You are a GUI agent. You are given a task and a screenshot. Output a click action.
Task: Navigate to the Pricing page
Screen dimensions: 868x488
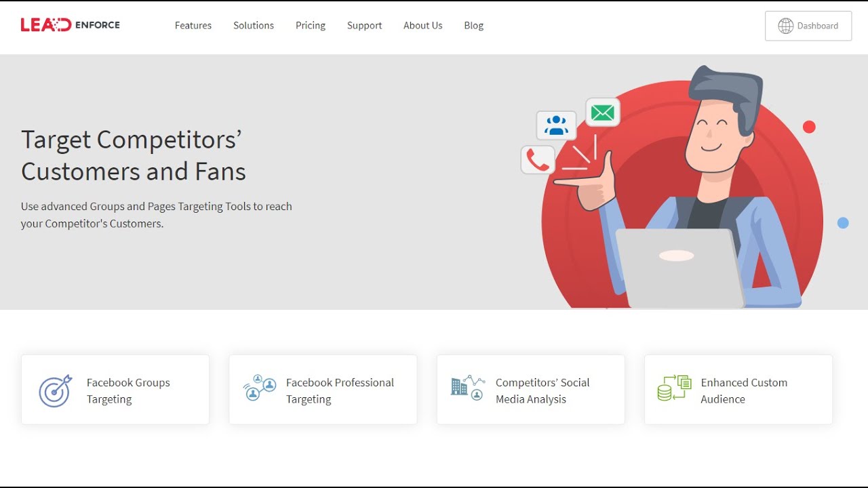click(x=310, y=26)
